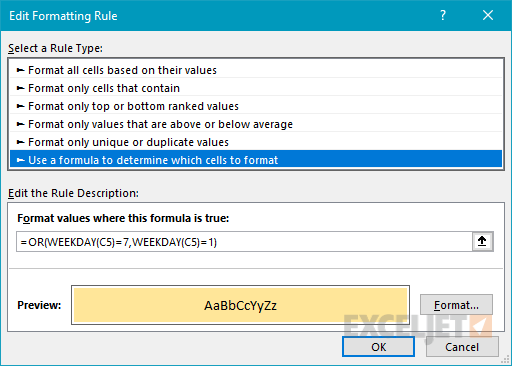The height and width of the screenshot is (366, 512).
Task: Click in the formula input field
Action: [x=244, y=242]
